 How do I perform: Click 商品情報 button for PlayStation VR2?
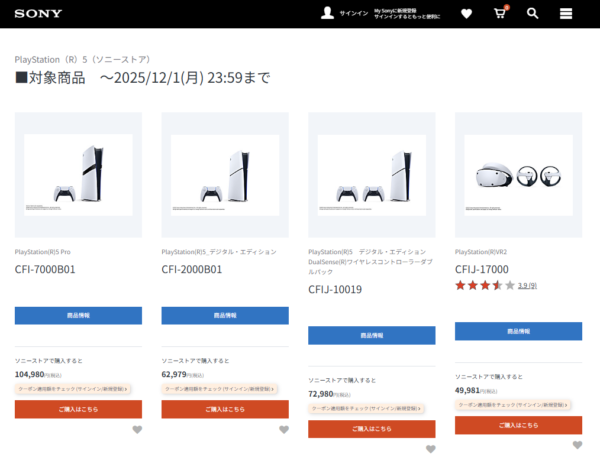click(518, 331)
